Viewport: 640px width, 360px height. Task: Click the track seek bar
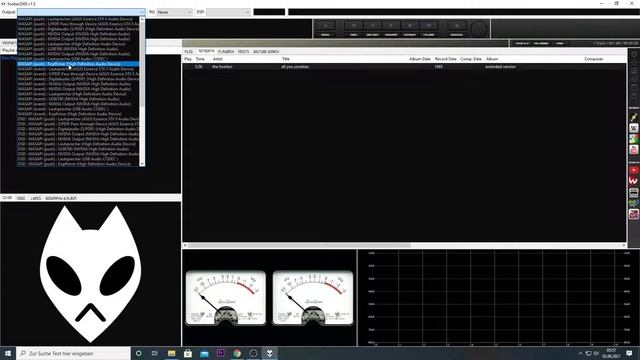coord(345,43)
